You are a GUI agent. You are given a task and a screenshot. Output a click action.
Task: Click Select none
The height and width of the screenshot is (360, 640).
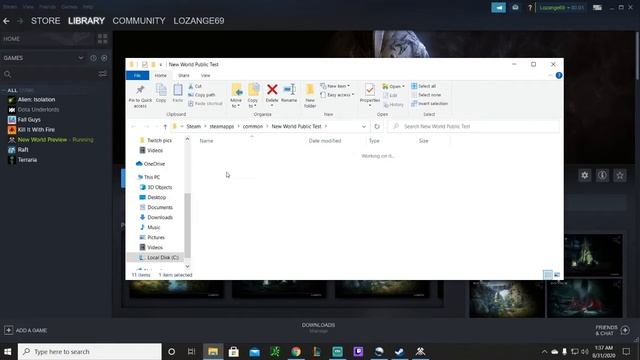pos(426,95)
